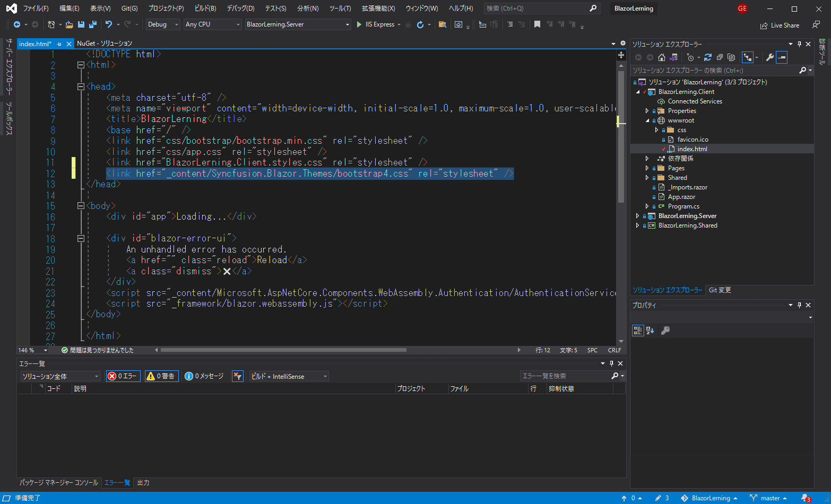Image resolution: width=831 pixels, height=504 pixels.
Task: Click the editor settings gear icon above scrollbar
Action: (622, 44)
